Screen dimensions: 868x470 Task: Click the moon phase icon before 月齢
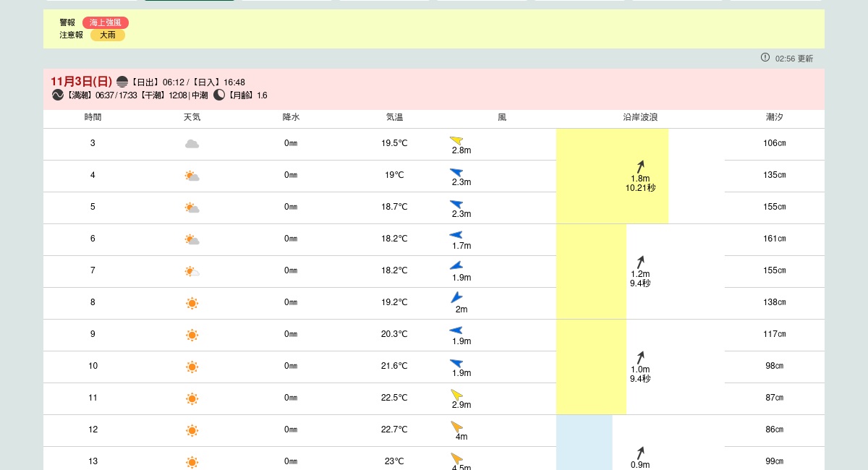219,95
